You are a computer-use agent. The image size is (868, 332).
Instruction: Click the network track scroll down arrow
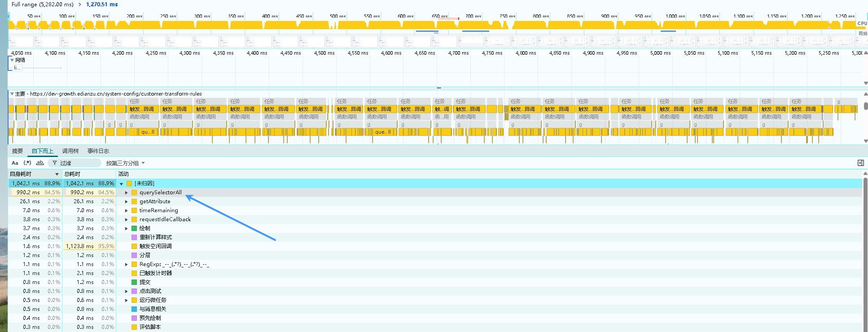(x=865, y=83)
